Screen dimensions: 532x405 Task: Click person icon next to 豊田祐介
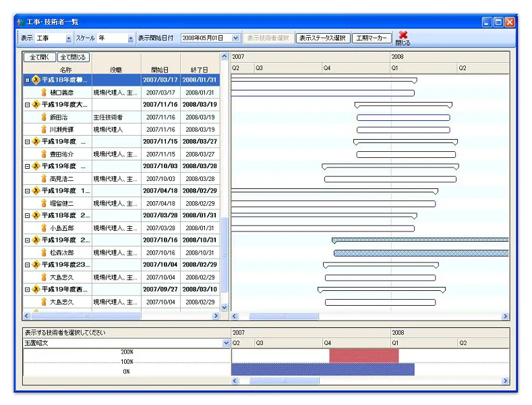[44, 154]
